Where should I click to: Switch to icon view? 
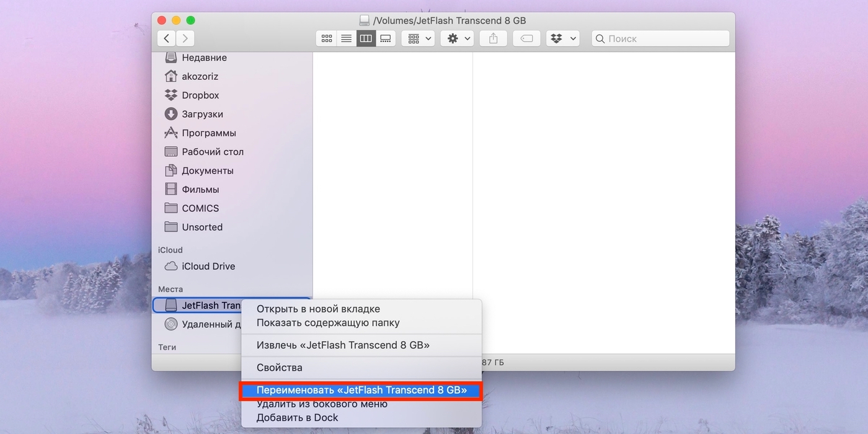(x=326, y=38)
